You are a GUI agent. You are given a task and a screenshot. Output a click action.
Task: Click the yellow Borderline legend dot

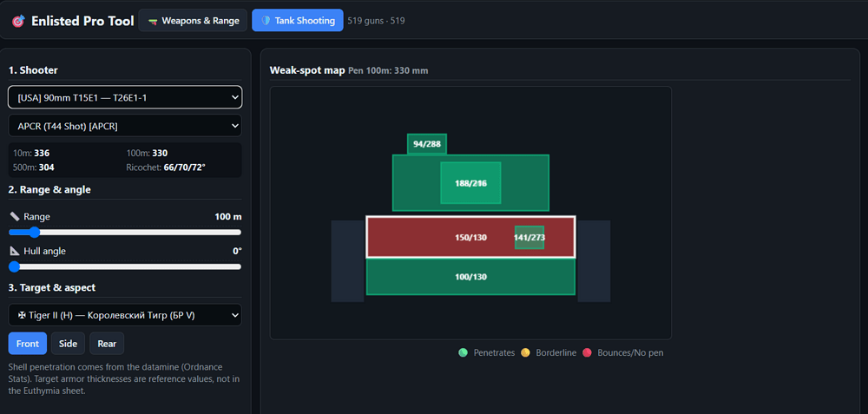pos(525,352)
